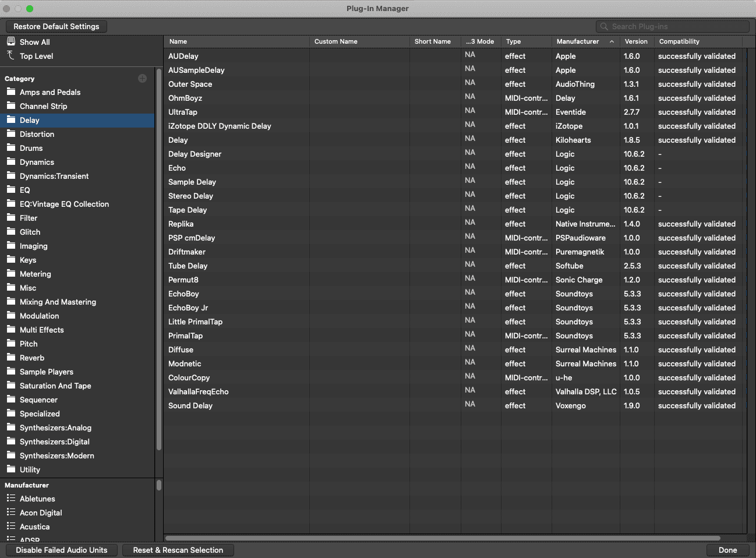756x558 pixels.
Task: Select the Delay category
Action: click(77, 120)
